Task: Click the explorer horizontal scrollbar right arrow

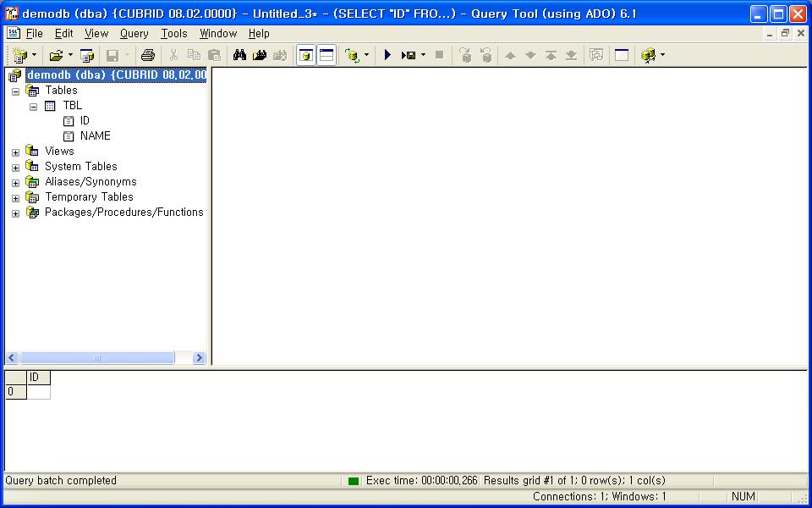Action: pos(200,358)
